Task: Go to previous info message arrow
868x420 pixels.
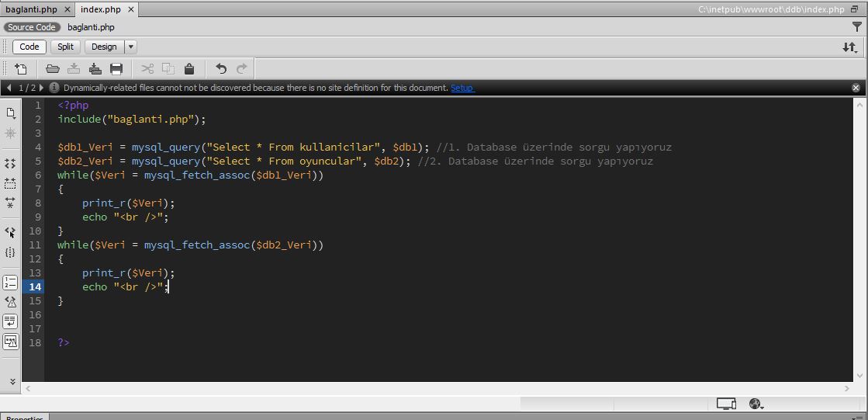Action: (x=9, y=88)
